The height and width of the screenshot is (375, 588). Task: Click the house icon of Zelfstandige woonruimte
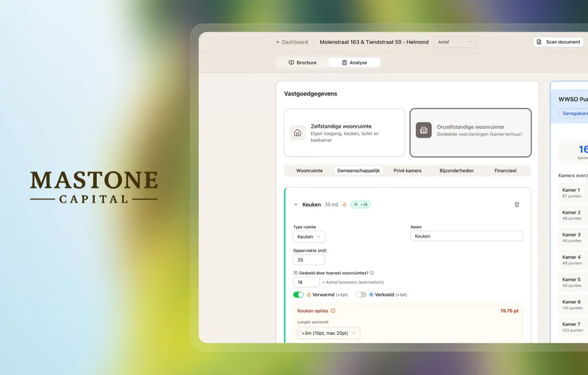297,132
